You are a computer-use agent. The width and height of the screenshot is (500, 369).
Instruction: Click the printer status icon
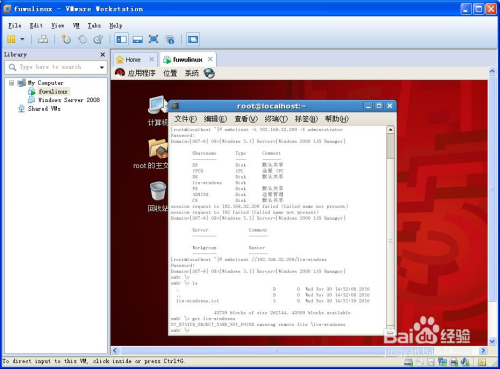454,362
